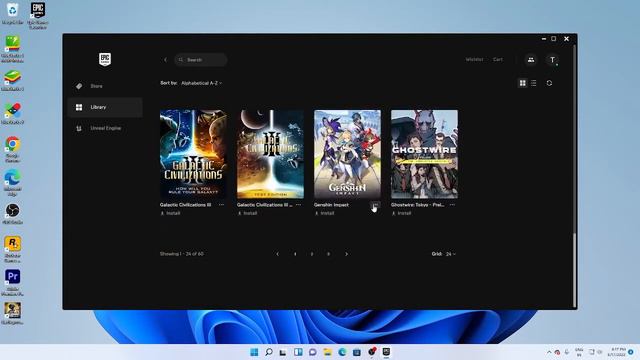The width and height of the screenshot is (640, 360).
Task: Click the Epic Games logo in sidebar
Action: [x=105, y=59]
